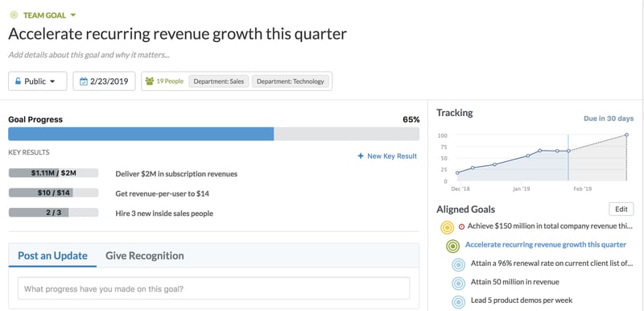644x311 pixels.
Task: Click the Edit button for Aligned Goals
Action: point(621,209)
